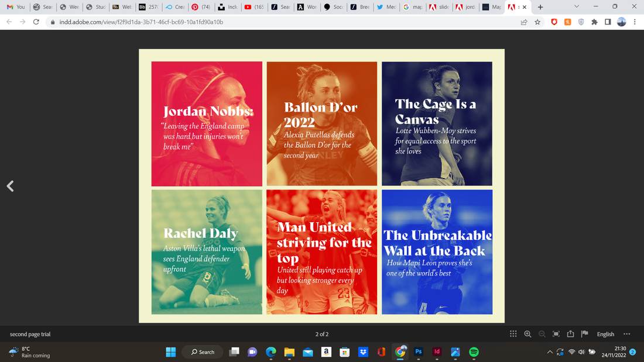
Task: Open Spotify from the taskbar
Action: (474, 351)
